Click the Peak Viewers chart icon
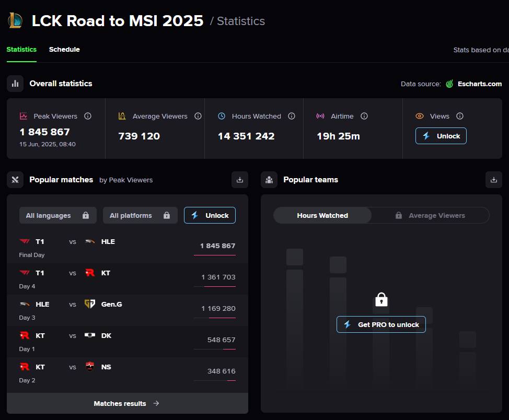Screen dimensions: 509x420 tap(24, 116)
